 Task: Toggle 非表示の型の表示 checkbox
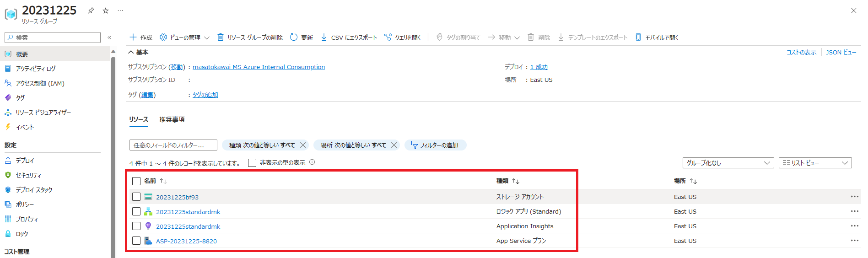(252, 163)
